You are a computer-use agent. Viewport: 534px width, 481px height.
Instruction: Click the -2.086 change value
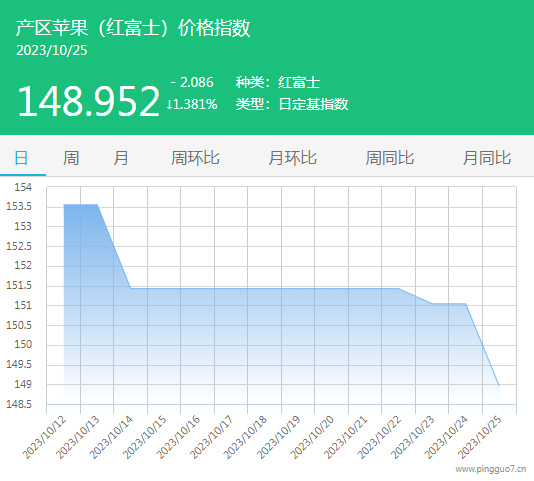[x=192, y=82]
